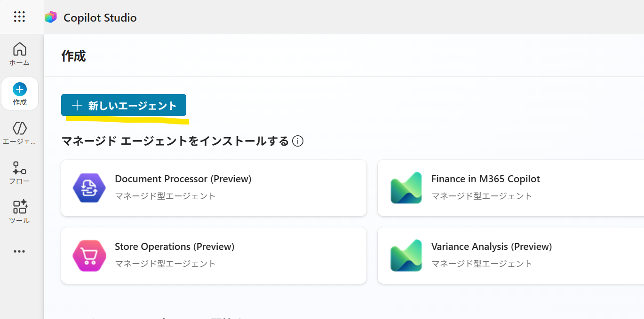Open the エージェント sidebar item
The width and height of the screenshot is (644, 319).
(x=19, y=133)
